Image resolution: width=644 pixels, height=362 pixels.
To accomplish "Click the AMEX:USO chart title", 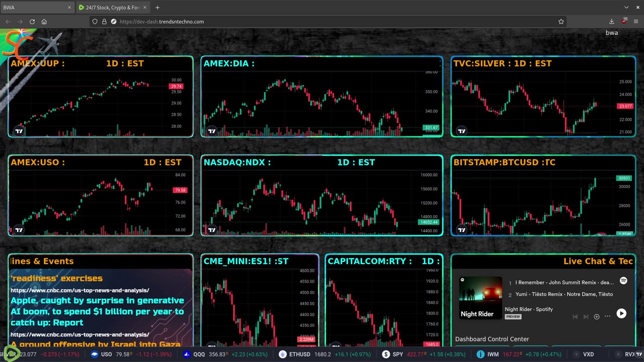I will [x=38, y=162].
